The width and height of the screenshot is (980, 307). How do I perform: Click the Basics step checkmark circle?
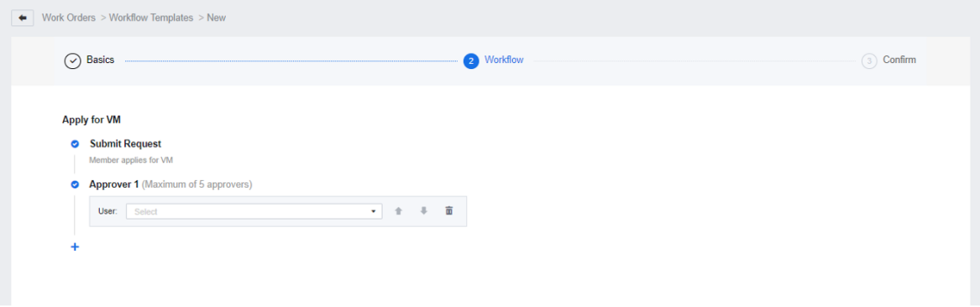tap(73, 61)
